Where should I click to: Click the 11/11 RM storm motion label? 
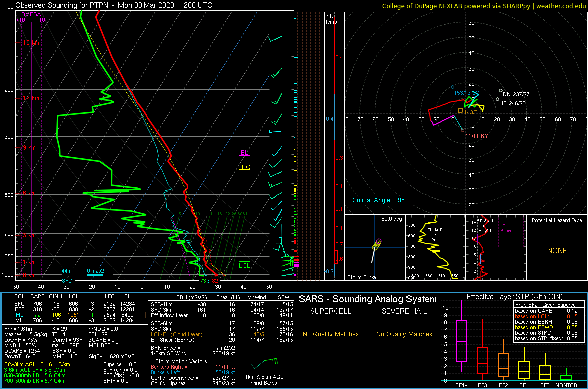[x=477, y=136]
